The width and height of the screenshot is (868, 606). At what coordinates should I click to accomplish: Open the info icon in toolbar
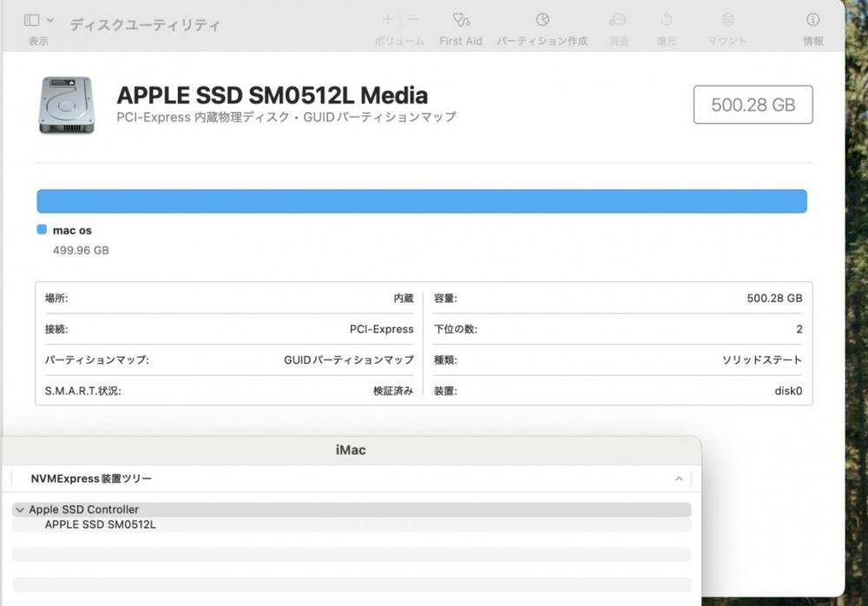point(812,20)
